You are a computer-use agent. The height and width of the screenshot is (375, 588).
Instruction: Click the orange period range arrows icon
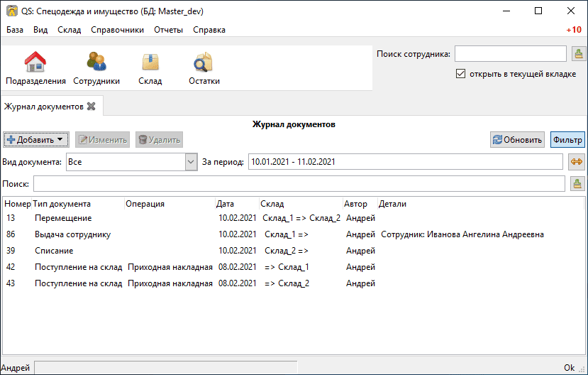tap(577, 162)
